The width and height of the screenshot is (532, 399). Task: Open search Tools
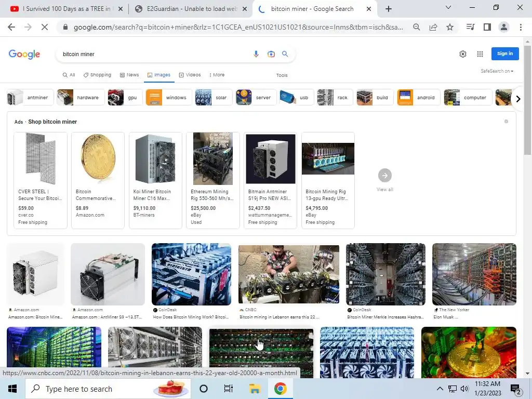pyautogui.click(x=282, y=75)
